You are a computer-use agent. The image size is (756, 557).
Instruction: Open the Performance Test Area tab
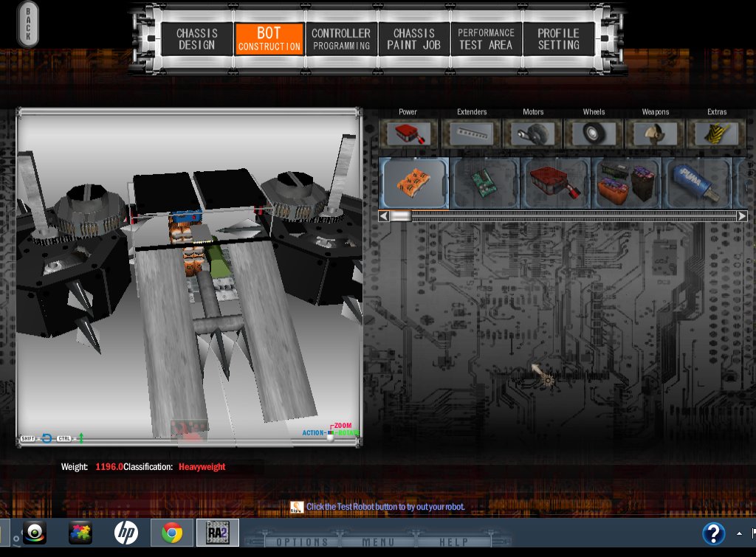[486, 39]
